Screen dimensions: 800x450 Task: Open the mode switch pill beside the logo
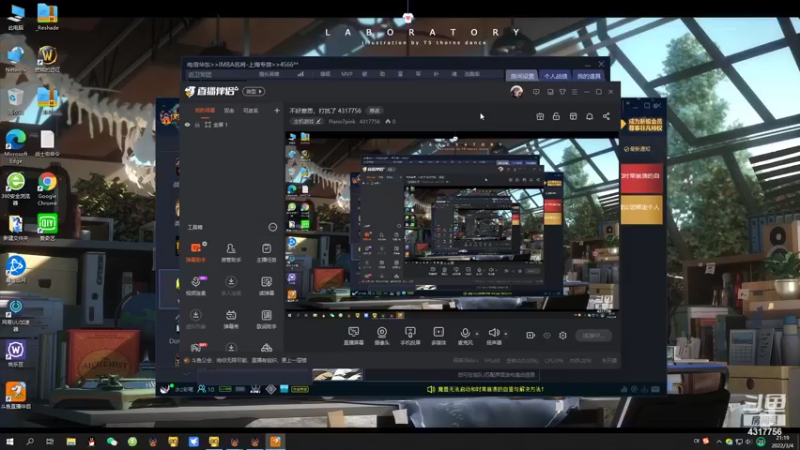click(x=254, y=91)
